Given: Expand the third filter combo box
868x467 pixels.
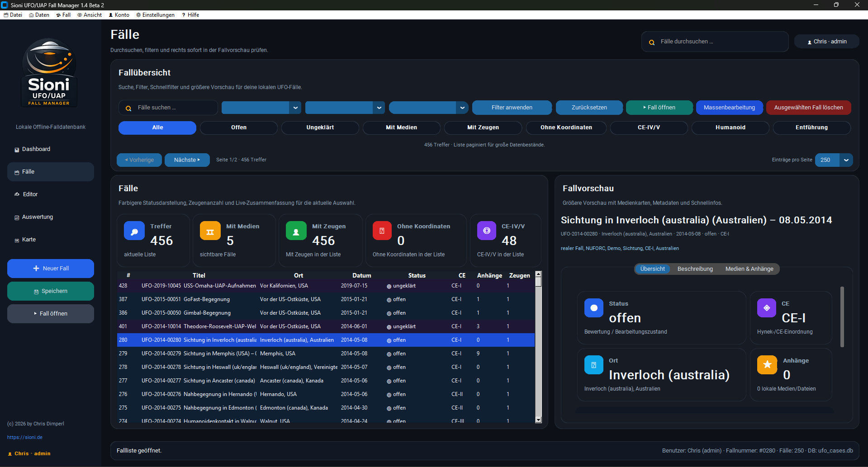Looking at the screenshot, I should 428,108.
